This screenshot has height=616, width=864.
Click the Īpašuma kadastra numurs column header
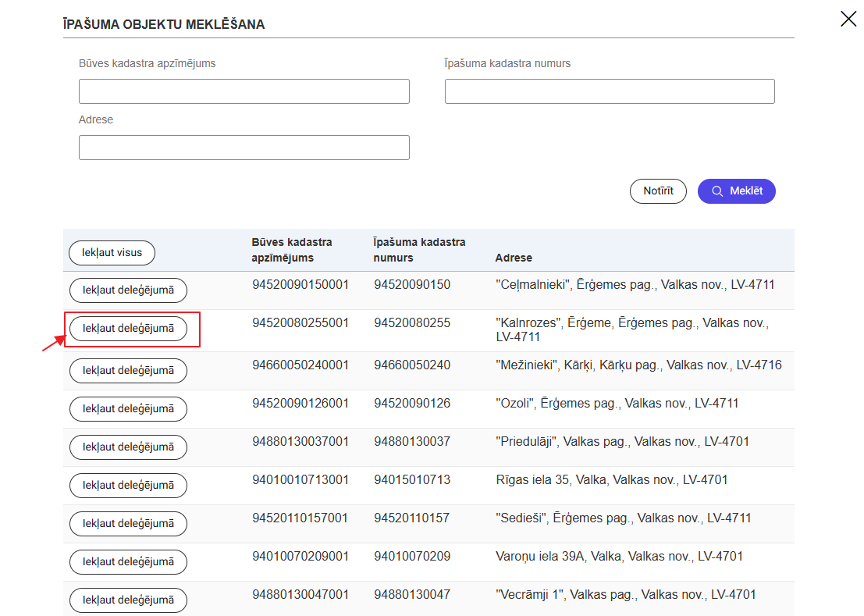pyautogui.click(x=419, y=250)
